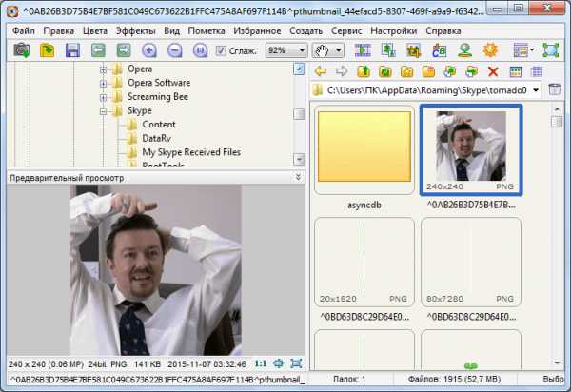Click the 1:1 actual size preview button
571x392 pixels.
[261, 363]
